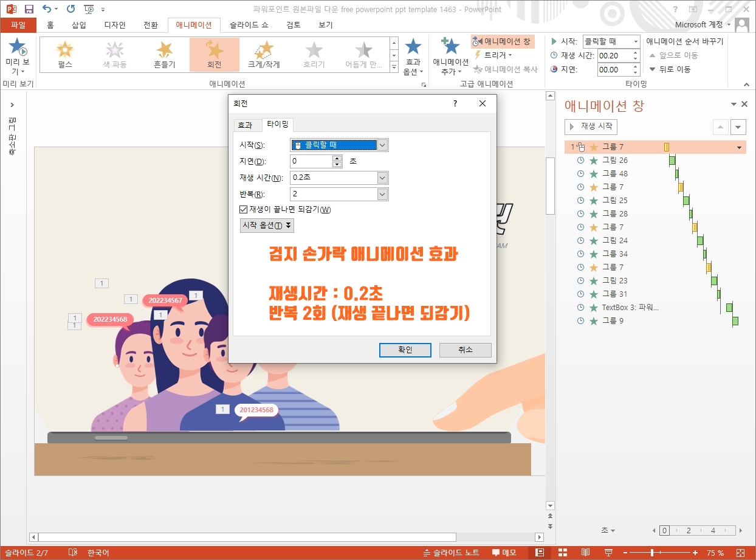Open dropdown arrow on first 그룹 7 item
Image resolution: width=756 pixels, height=560 pixels.
point(739,147)
